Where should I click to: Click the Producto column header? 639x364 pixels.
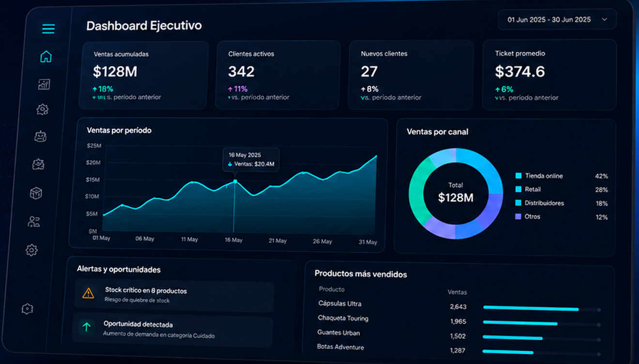coord(332,289)
